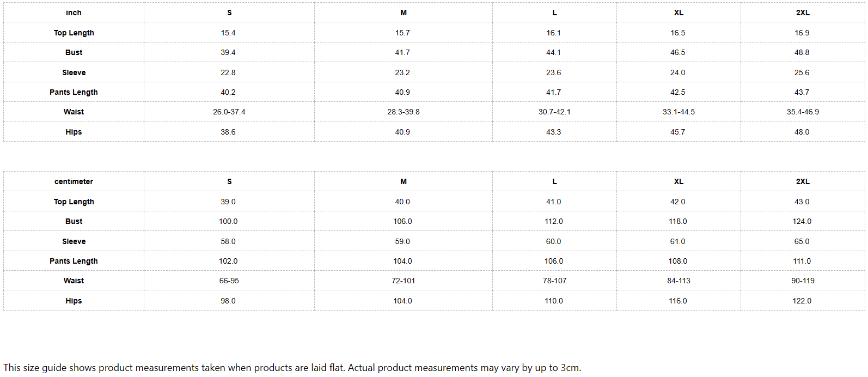The width and height of the screenshot is (868, 377).
Task: Click the "centimeter" table header cell
Action: [x=74, y=181]
